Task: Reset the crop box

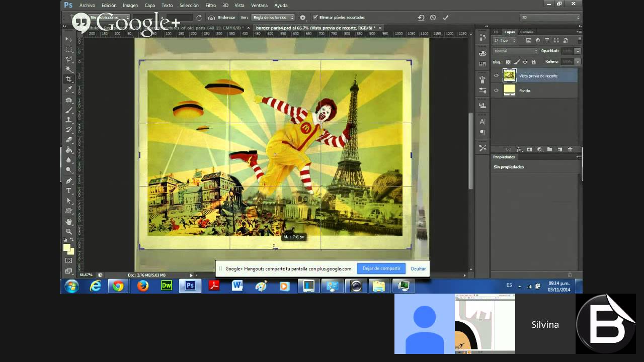Action: click(x=421, y=17)
